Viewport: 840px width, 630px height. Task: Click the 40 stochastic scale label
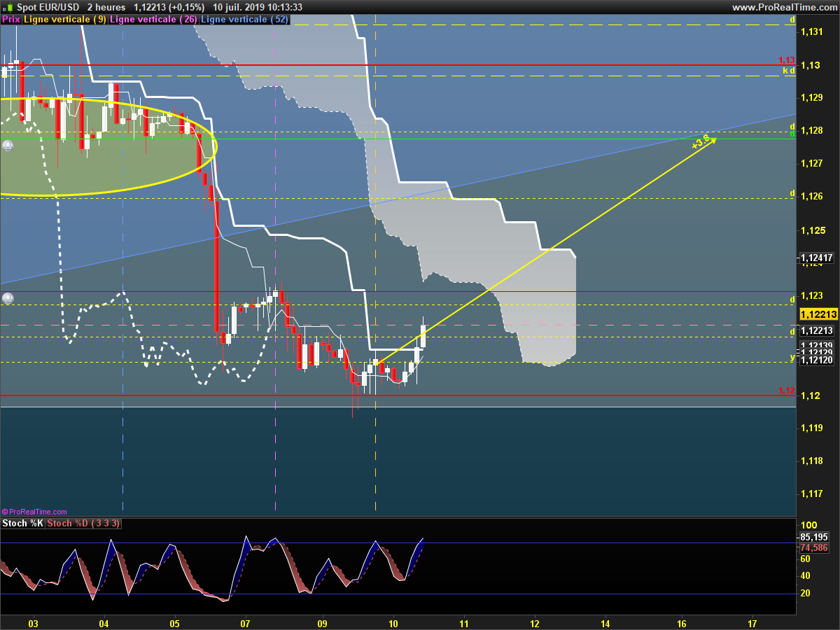[806, 576]
